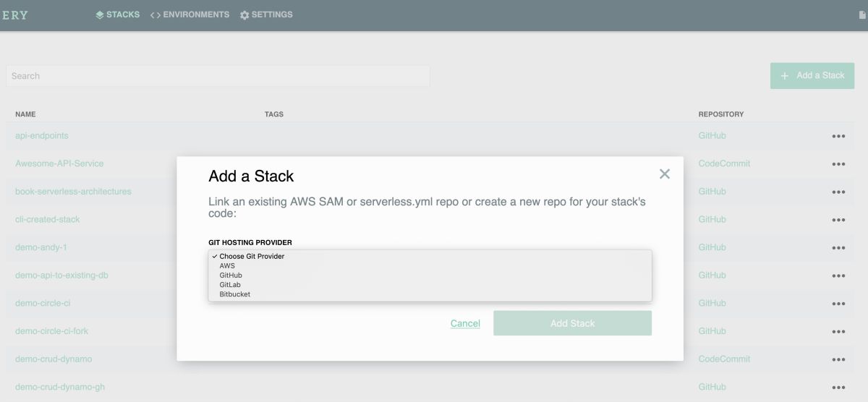Image resolution: width=868 pixels, height=402 pixels.
Task: Open the Settings tab
Action: pyautogui.click(x=266, y=14)
